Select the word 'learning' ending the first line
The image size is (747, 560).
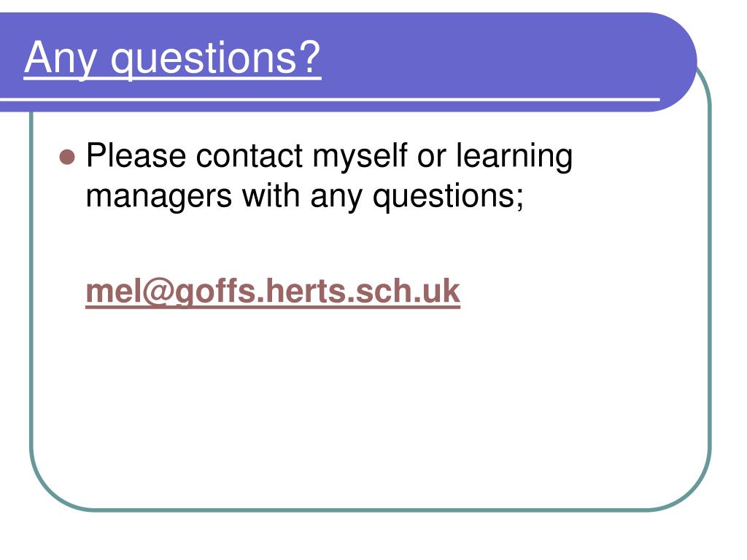point(514,157)
